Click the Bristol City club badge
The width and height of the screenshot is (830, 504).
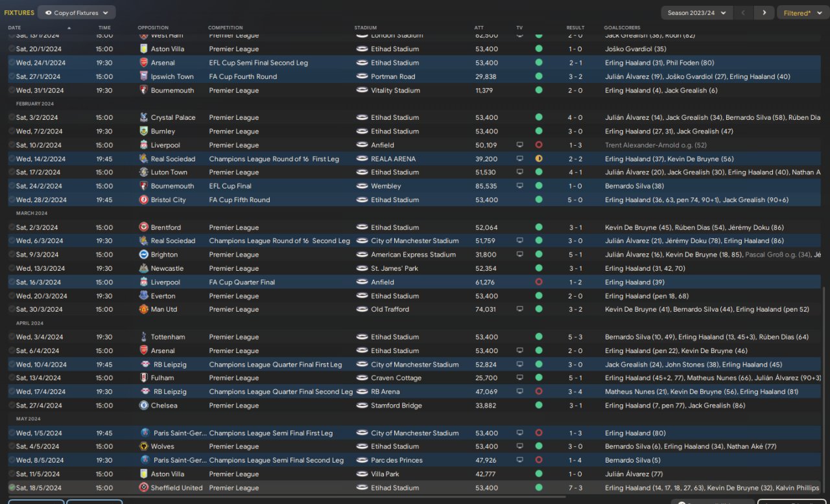(144, 200)
